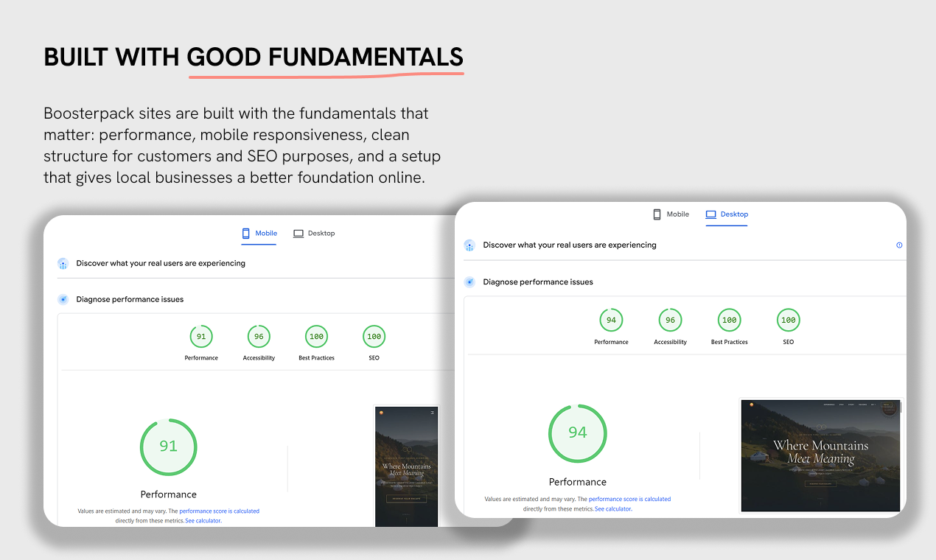Viewport: 936px width, 560px height.
Task: Click the large 94 Performance gauge ring
Action: coord(577,433)
